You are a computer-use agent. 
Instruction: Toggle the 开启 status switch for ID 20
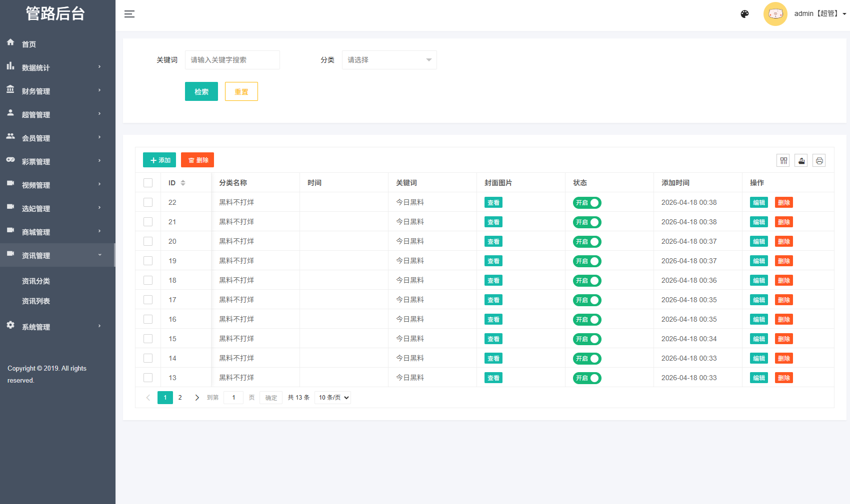pos(587,242)
